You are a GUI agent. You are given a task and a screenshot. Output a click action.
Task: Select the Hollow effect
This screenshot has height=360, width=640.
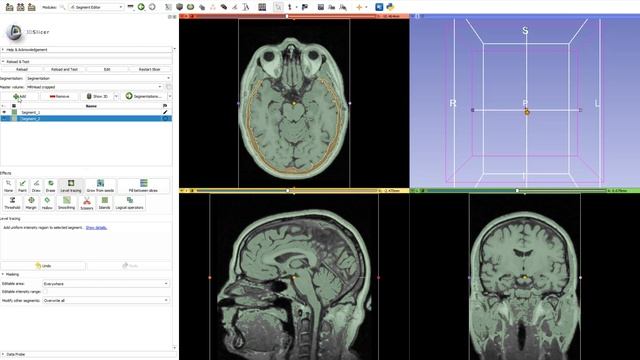[47, 203]
